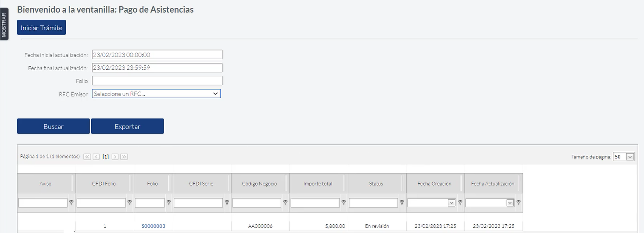Sort by Importe total column header
The width and height of the screenshot is (644, 233).
click(318, 183)
